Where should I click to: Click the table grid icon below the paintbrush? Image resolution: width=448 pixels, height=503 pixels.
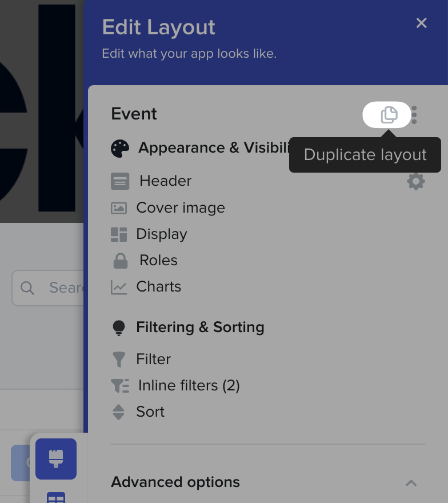click(x=56, y=497)
